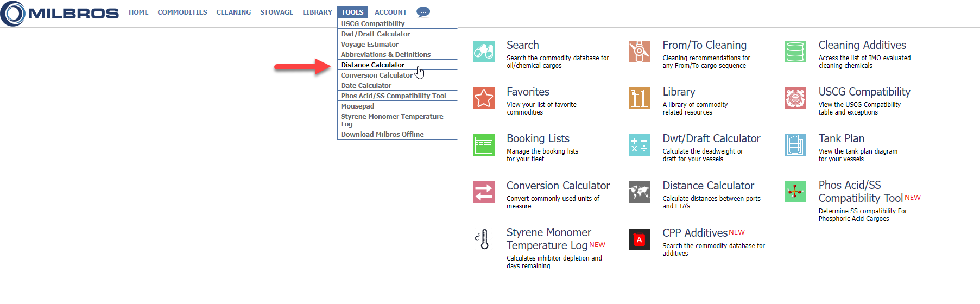980x304 pixels.
Task: Open the Cleaning Additives link
Action: tap(862, 46)
